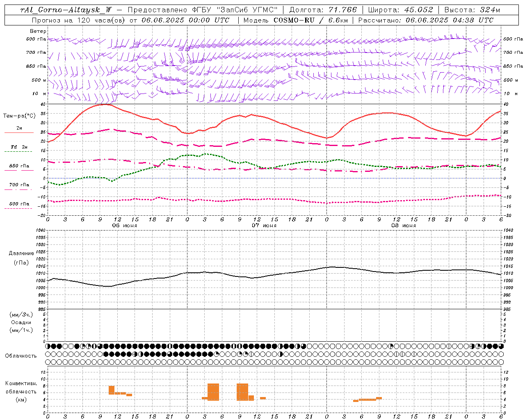Click the station title rAl_Gorno-Altaysk_W
This screenshot has width=525, height=420.
point(66,10)
